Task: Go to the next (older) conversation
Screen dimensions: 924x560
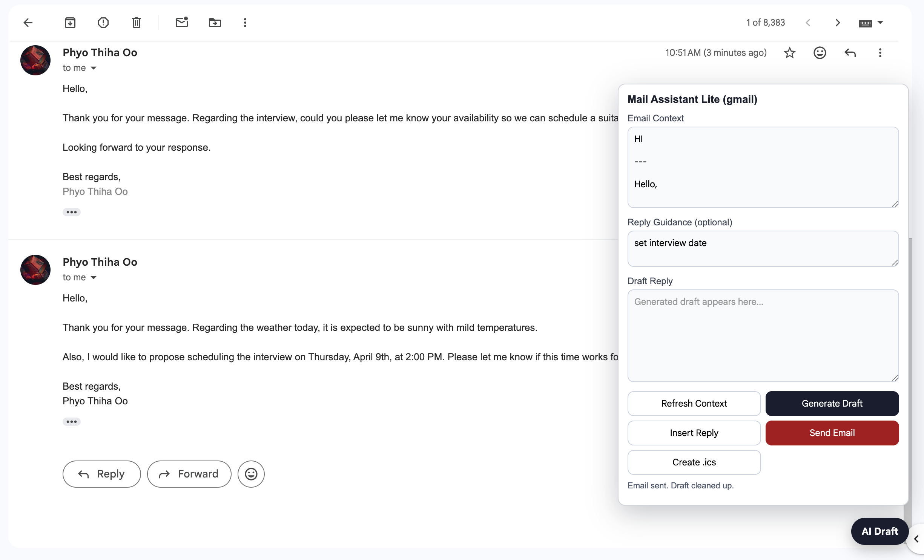Action: coord(838,23)
